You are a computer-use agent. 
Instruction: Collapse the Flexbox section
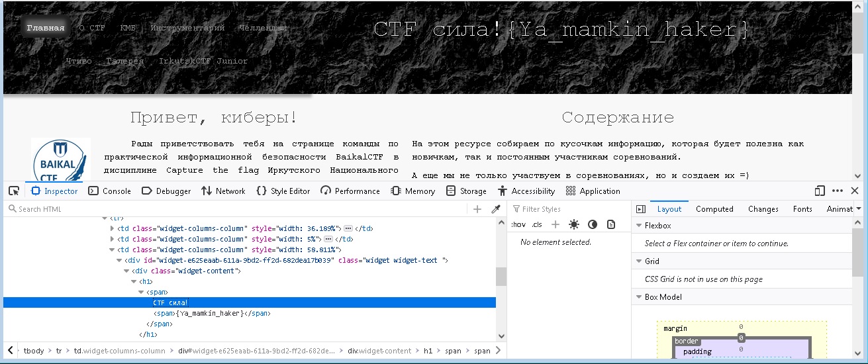pyautogui.click(x=638, y=226)
